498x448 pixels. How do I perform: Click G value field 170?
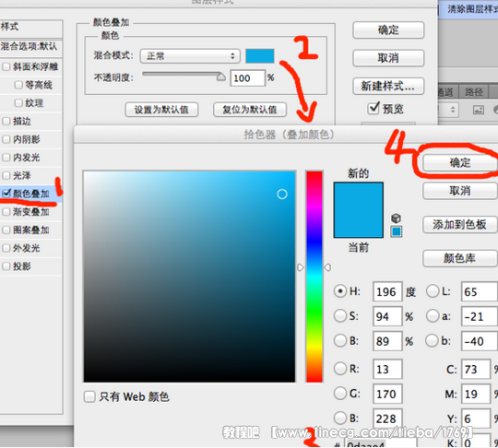tap(387, 394)
